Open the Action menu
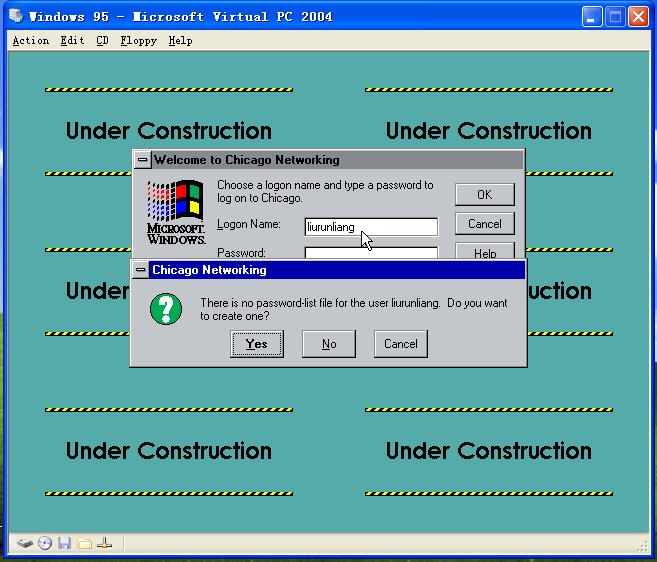The image size is (657, 562). pos(31,41)
